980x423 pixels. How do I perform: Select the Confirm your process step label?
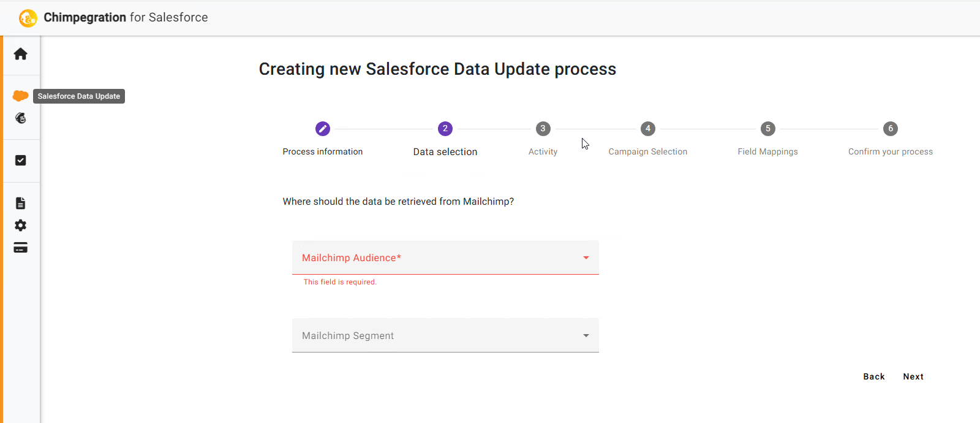click(891, 151)
